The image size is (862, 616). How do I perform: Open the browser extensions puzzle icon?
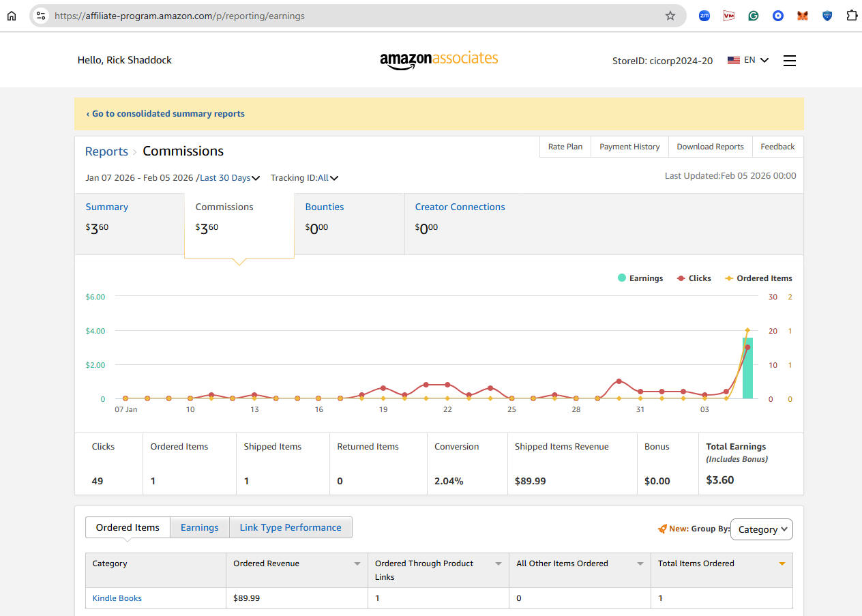(x=851, y=16)
